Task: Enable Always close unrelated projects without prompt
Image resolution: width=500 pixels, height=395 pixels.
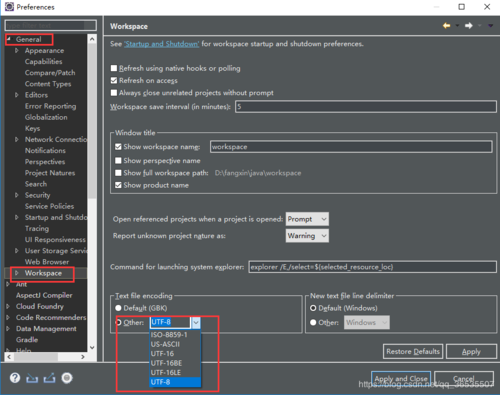Action: tap(114, 93)
